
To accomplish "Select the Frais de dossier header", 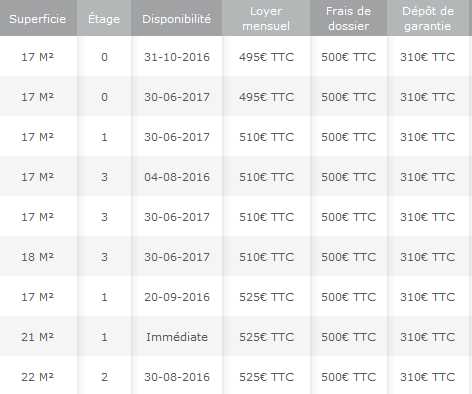I will point(349,19).
